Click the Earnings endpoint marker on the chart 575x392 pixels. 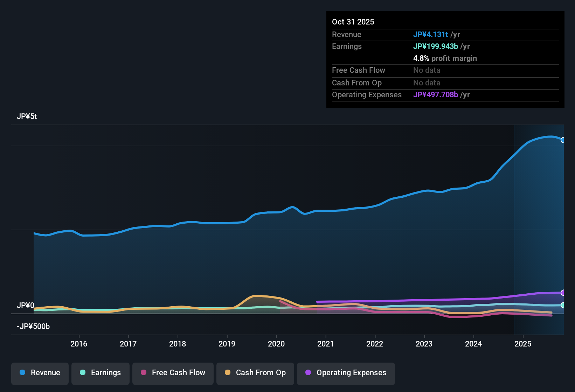click(563, 306)
